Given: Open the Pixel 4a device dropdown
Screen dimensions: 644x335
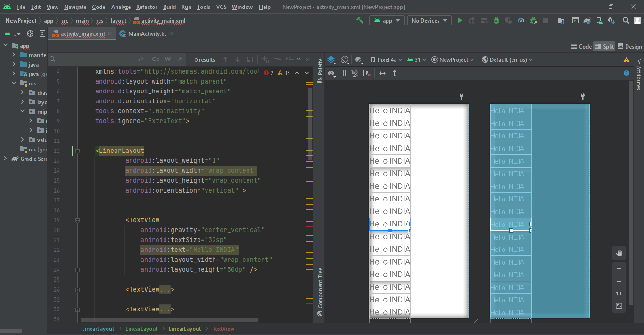Looking at the screenshot, I should click(x=387, y=60).
